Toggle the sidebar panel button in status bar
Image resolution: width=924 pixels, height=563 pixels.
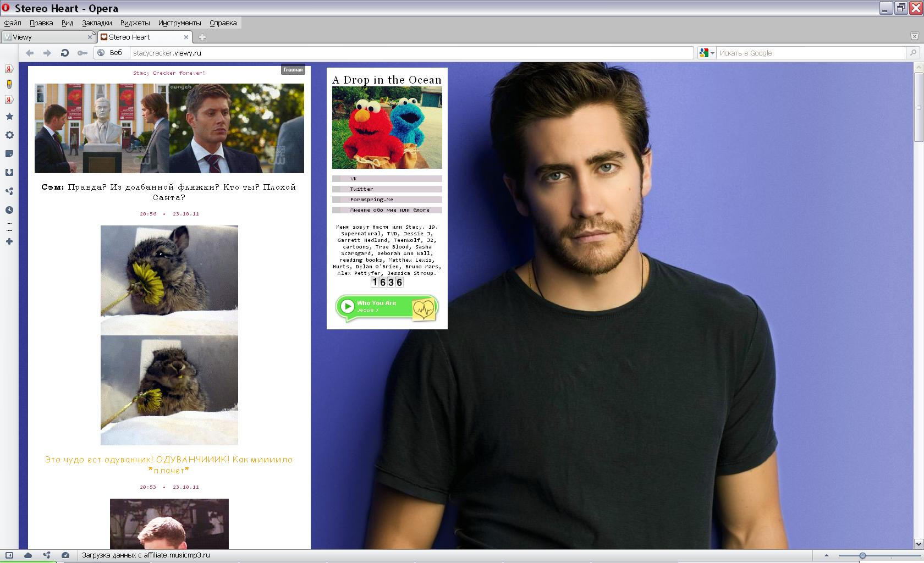[x=9, y=555]
